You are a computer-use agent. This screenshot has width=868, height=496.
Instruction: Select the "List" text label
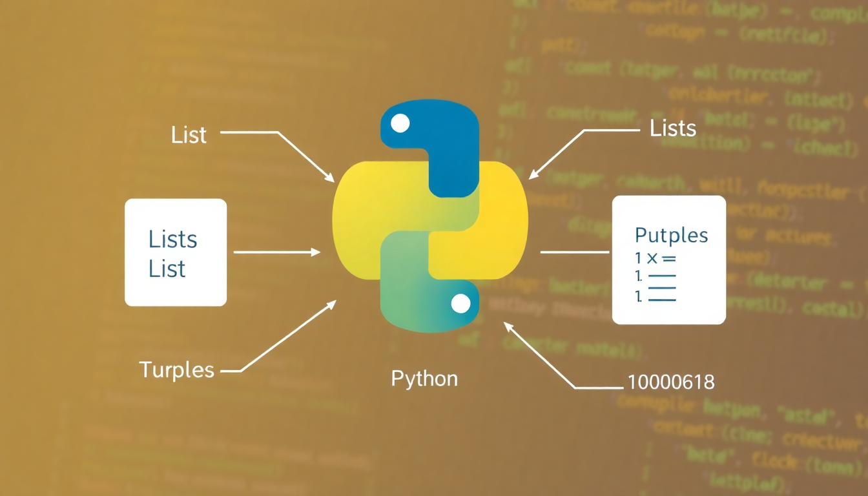pos(189,135)
